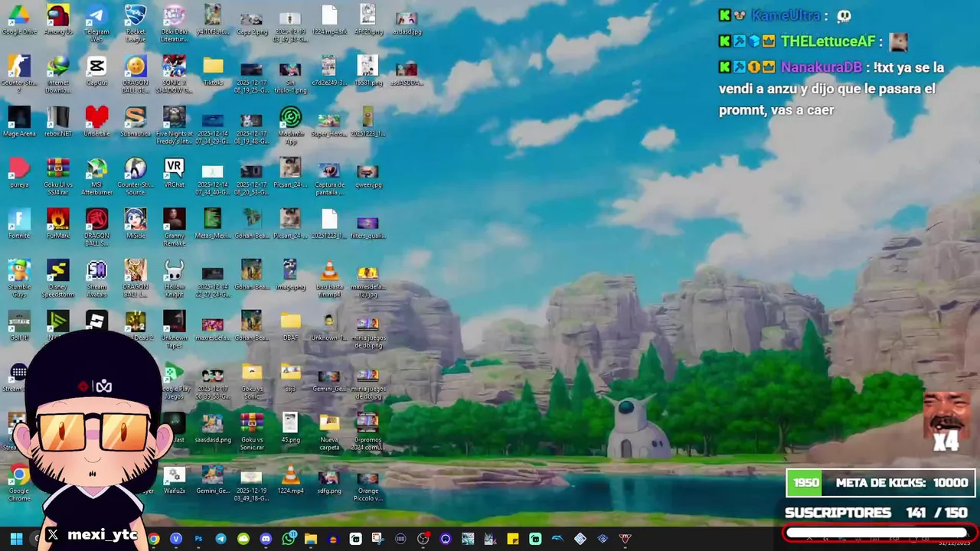Click the Mage Arena desktop shortcut
Viewport: 980px width, 551px height.
click(x=19, y=122)
